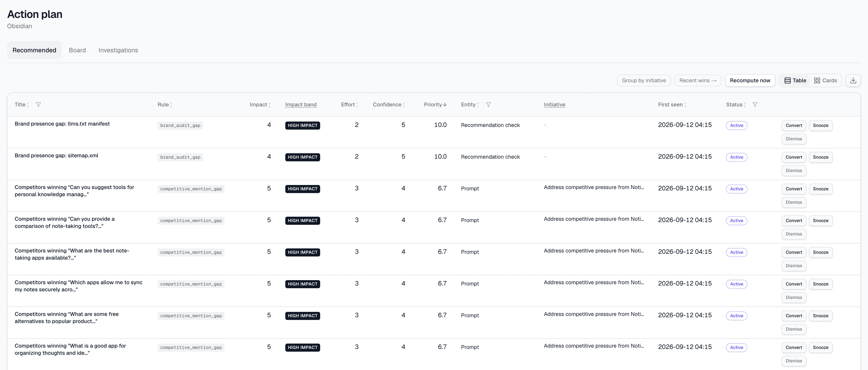Toggle Priority descending sort arrow
The image size is (868, 370).
tap(445, 104)
